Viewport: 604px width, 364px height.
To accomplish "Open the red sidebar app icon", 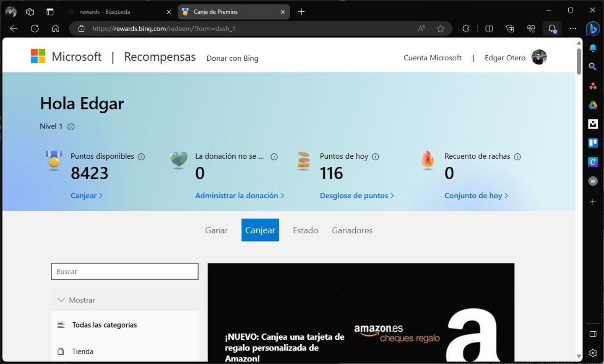I will click(x=593, y=86).
